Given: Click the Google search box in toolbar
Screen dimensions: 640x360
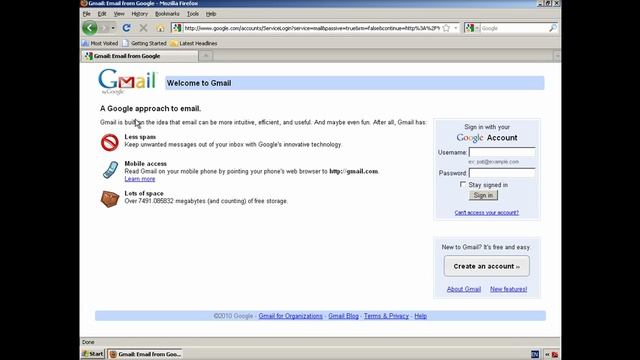Looking at the screenshot, I should pyautogui.click(x=514, y=28).
